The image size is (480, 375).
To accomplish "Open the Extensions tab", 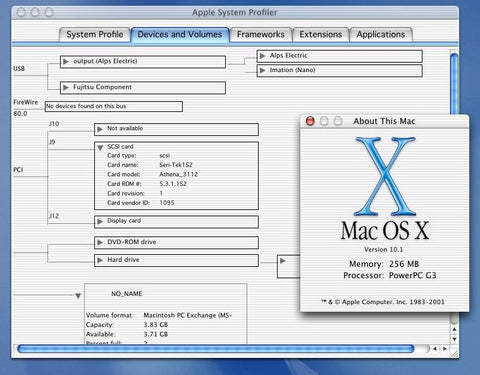I will click(320, 34).
